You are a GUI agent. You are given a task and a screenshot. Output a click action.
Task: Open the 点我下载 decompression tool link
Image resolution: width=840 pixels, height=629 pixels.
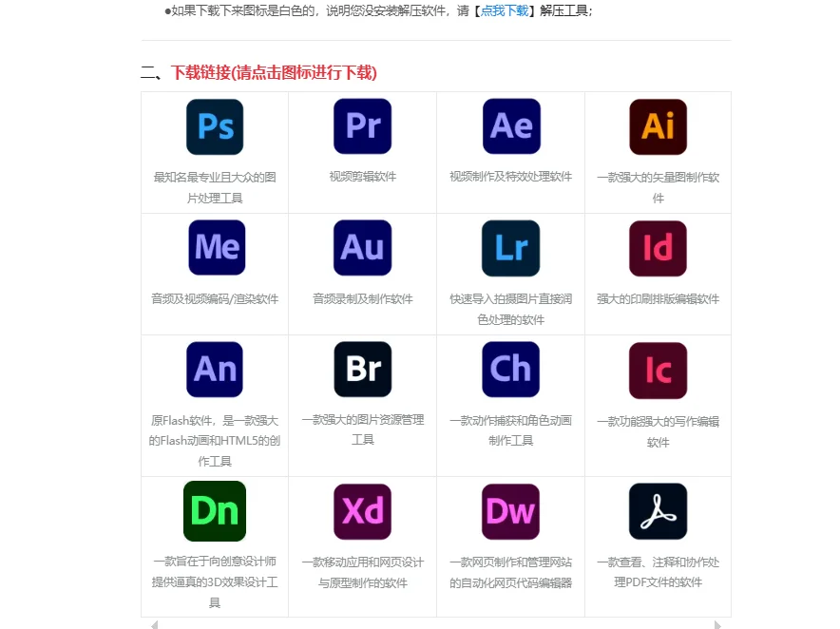click(509, 10)
